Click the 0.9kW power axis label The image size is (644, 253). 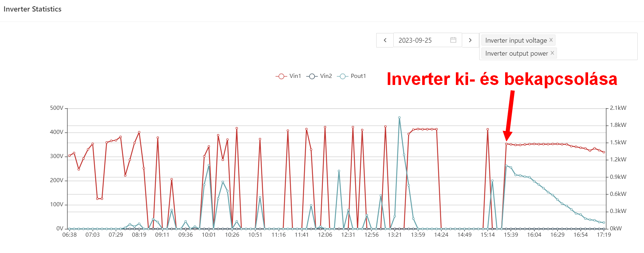618,177
